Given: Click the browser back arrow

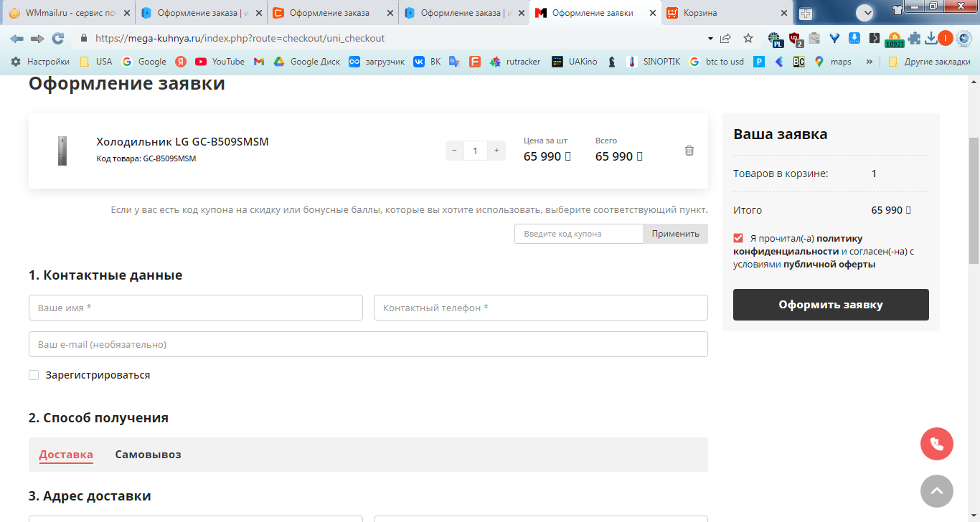Looking at the screenshot, I should [x=17, y=38].
